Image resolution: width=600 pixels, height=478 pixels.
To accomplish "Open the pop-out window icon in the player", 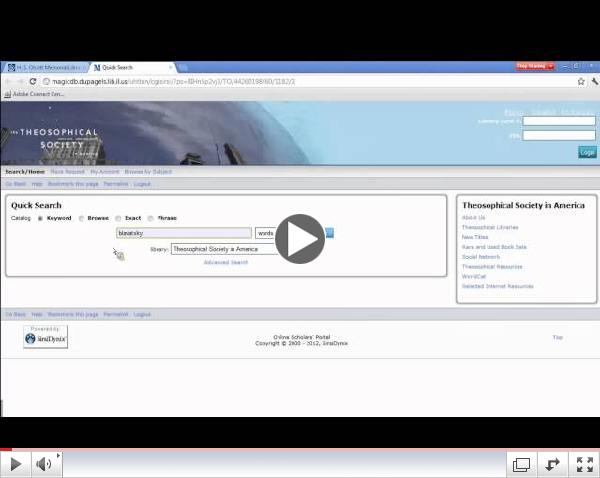I will 521,465.
